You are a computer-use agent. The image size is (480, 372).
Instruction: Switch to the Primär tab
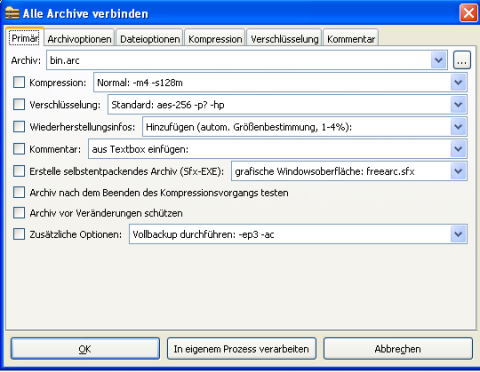tap(25, 38)
